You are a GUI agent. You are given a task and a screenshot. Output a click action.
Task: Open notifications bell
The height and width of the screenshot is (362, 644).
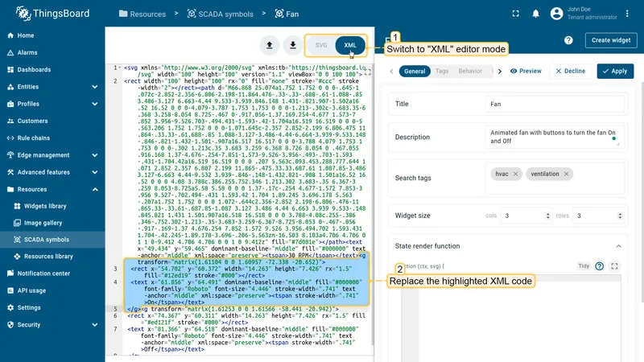pos(535,14)
